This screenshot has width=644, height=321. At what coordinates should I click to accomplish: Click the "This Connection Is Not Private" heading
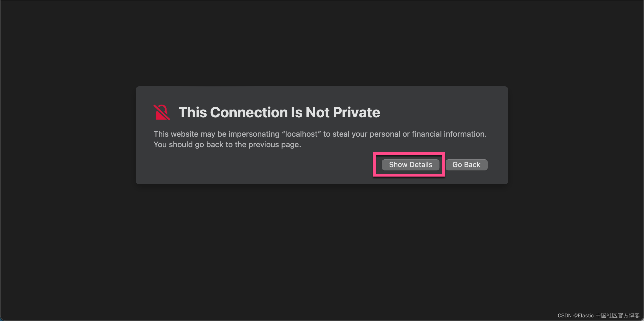[x=279, y=112]
